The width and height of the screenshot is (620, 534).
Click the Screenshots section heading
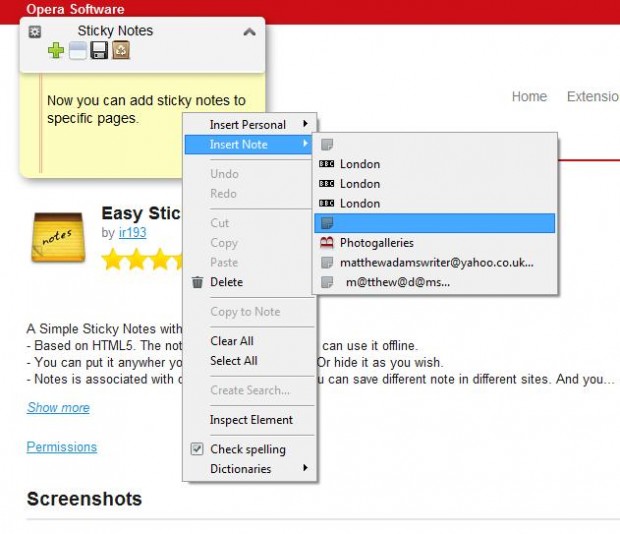[x=84, y=499]
